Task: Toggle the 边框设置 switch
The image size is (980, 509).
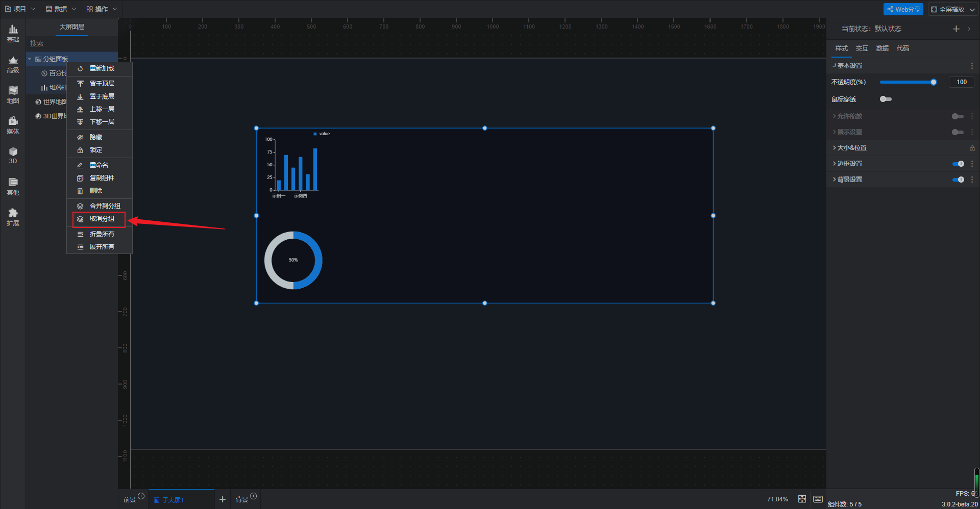Action: (x=958, y=164)
